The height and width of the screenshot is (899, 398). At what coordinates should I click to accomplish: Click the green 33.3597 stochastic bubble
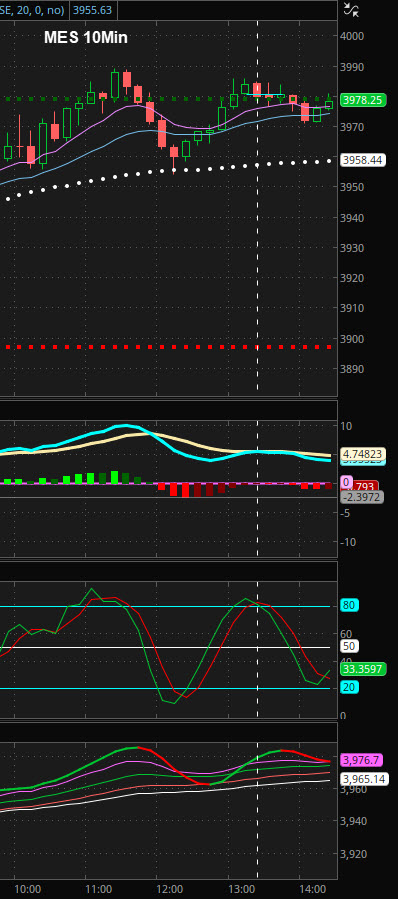362,669
